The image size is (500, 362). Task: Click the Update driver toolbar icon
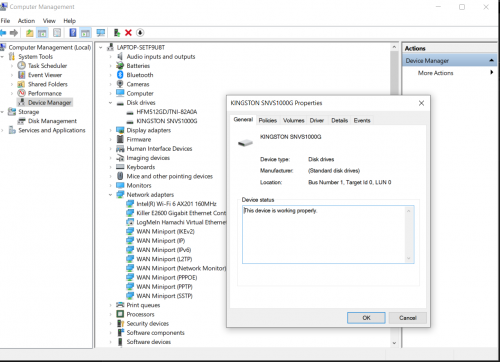coord(117,33)
